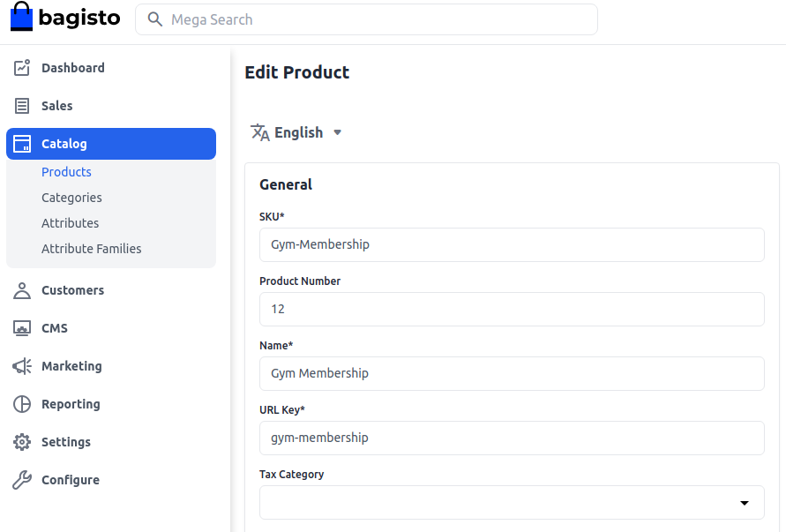This screenshot has height=532, width=786.
Task: Click the Dashboard sidebar icon
Action: coord(21,67)
